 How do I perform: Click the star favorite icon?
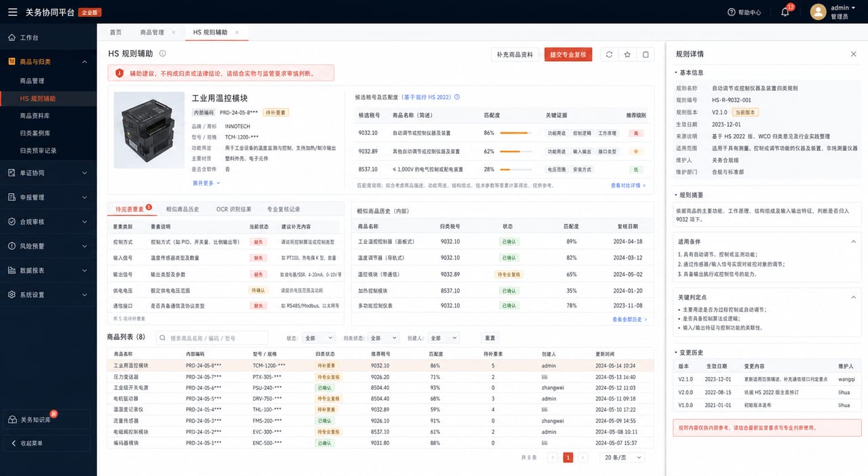pos(627,54)
